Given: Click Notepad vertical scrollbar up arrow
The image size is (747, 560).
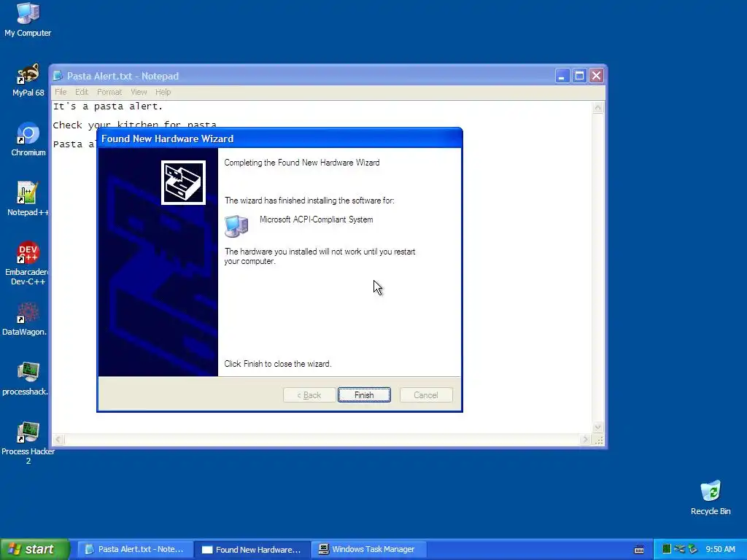Looking at the screenshot, I should coord(598,107).
